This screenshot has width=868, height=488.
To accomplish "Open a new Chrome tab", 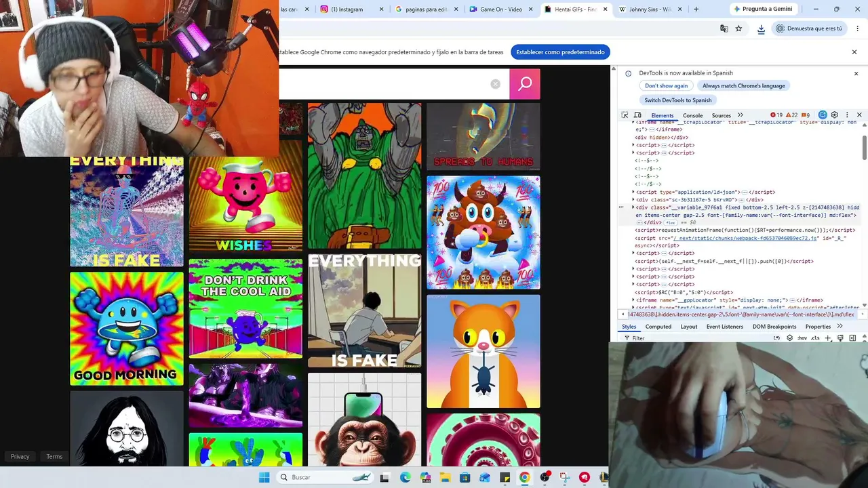I will coord(696,9).
